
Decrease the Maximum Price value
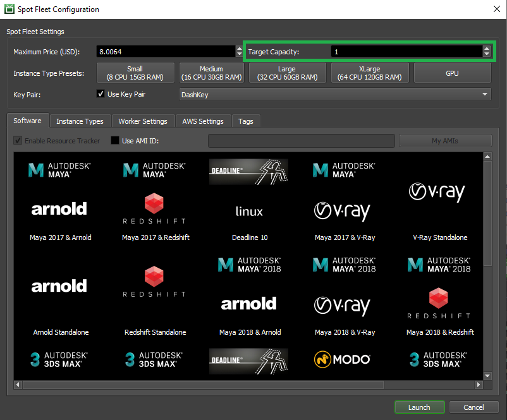point(239,54)
